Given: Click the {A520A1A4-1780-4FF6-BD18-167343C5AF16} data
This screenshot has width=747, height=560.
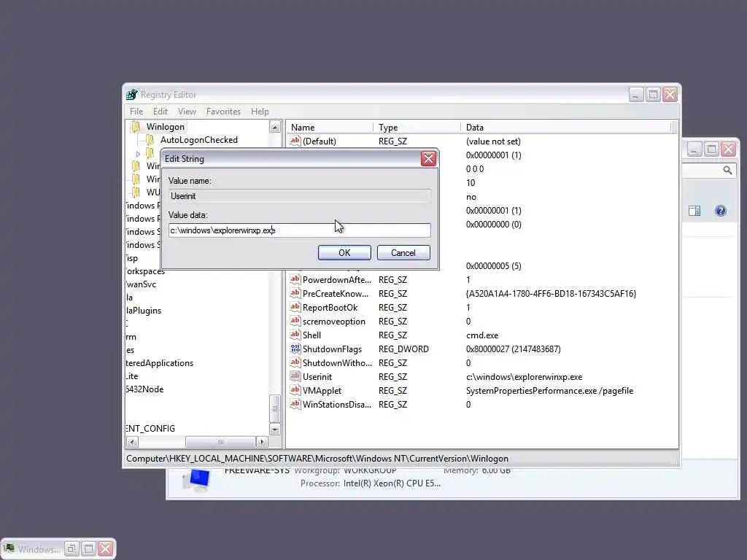Looking at the screenshot, I should point(551,294).
